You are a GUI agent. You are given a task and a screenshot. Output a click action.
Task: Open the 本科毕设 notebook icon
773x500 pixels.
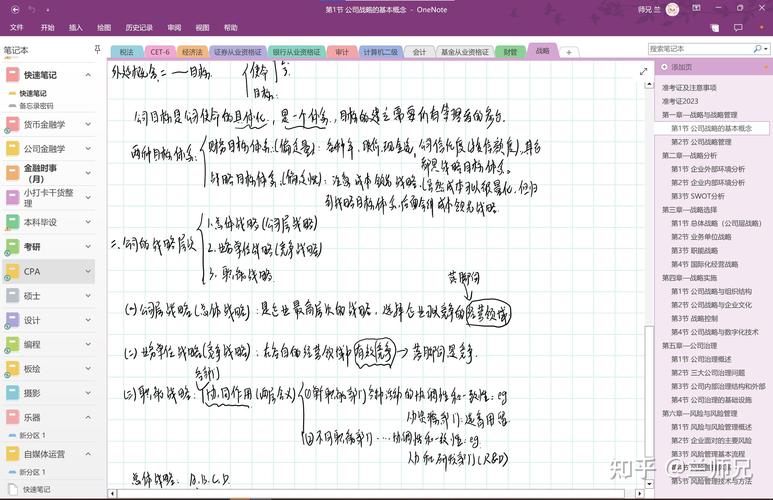12,222
